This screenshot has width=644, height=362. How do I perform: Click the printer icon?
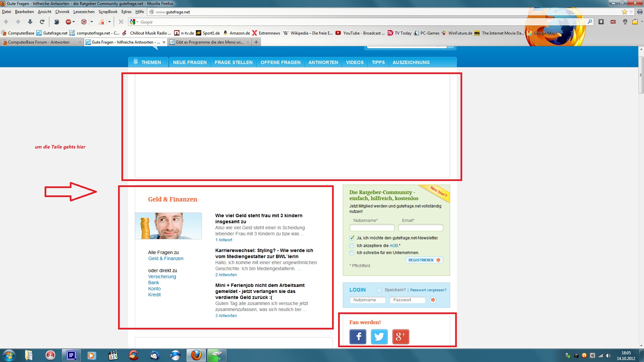tap(640, 12)
